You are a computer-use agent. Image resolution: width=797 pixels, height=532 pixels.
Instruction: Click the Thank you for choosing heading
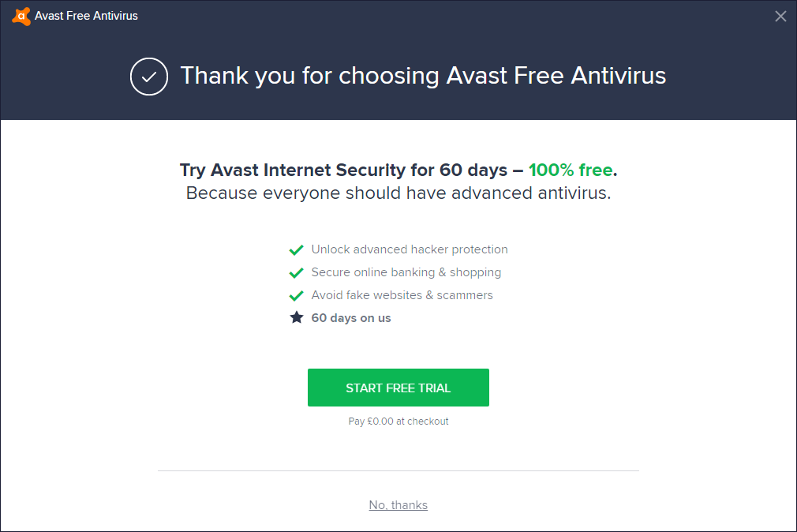pos(423,76)
